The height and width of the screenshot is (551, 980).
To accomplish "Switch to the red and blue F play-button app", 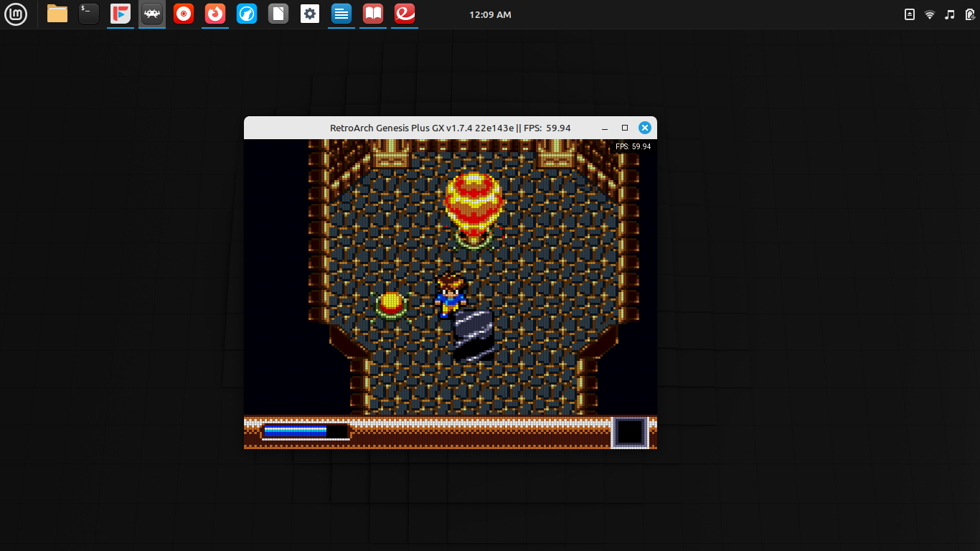I will pyautogui.click(x=121, y=14).
